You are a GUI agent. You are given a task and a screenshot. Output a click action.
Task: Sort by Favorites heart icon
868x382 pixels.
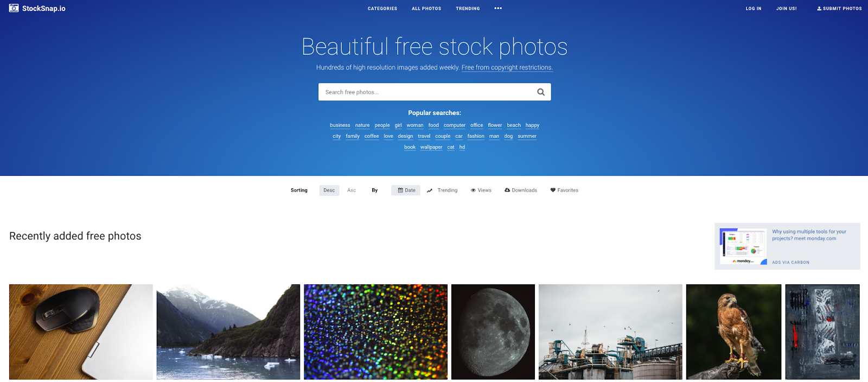(x=553, y=190)
